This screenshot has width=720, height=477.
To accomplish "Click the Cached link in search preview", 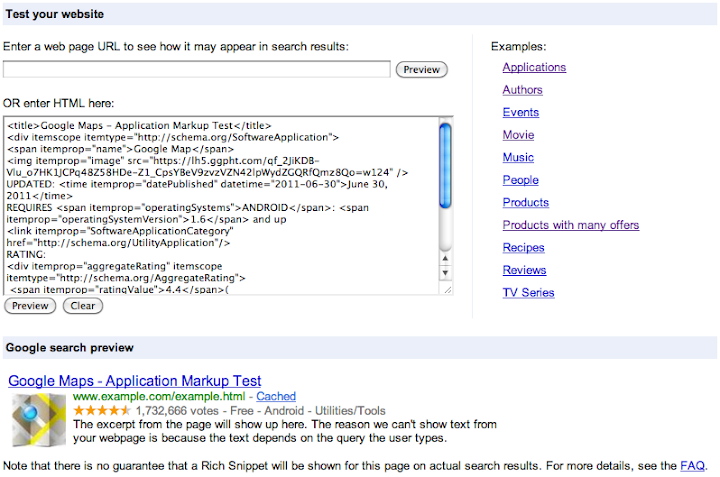I will click(x=276, y=397).
